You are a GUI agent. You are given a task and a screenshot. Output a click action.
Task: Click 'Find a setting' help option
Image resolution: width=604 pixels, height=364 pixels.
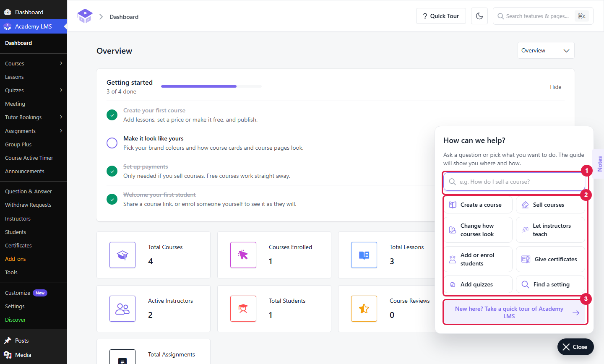tap(550, 284)
